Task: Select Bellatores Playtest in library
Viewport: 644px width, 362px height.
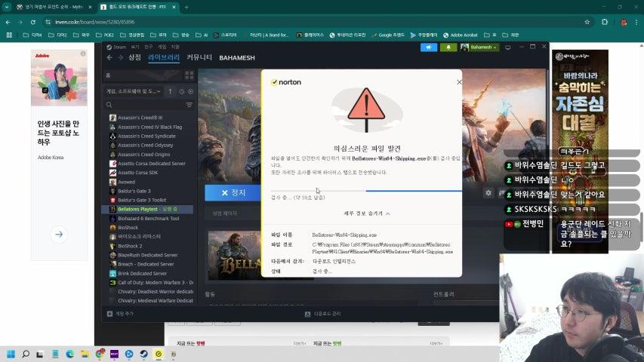Action: tap(147, 210)
